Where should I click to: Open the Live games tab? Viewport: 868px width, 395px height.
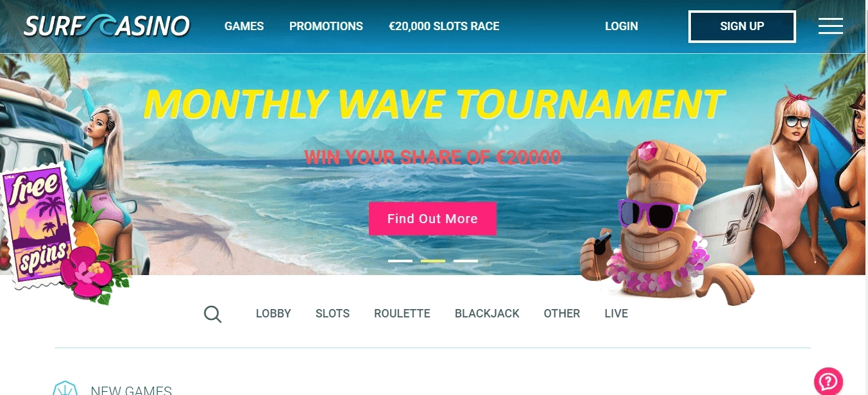[616, 314]
